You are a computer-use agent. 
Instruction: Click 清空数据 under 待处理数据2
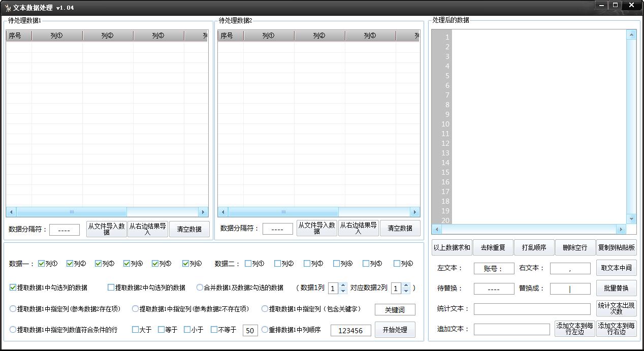(x=400, y=228)
